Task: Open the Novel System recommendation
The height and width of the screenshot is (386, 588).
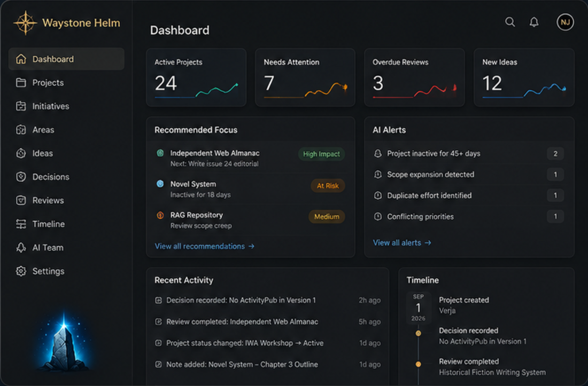Action: coord(250,189)
